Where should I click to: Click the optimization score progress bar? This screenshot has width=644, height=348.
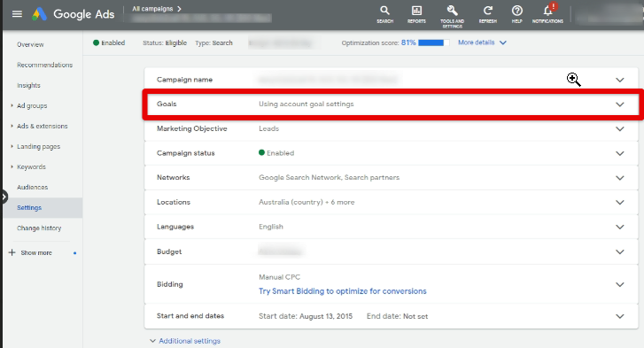click(434, 43)
